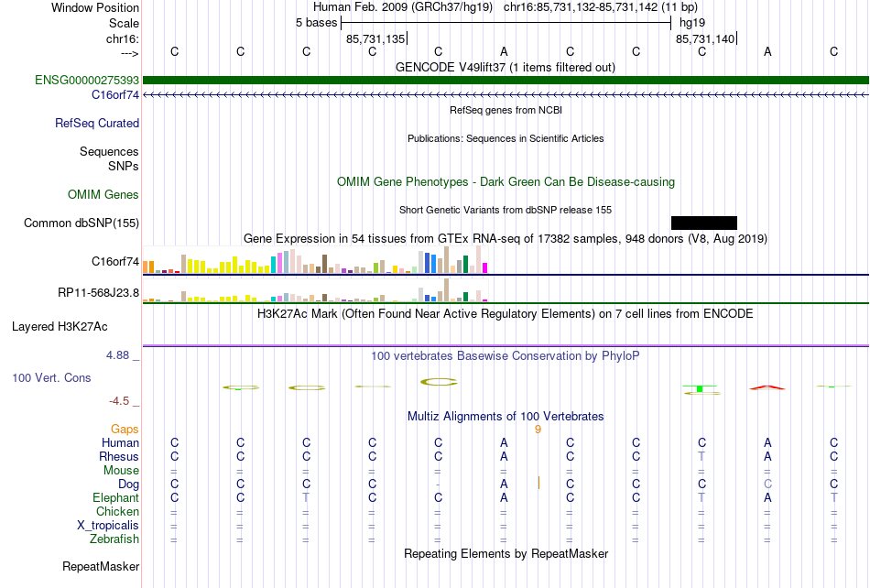
Task: Click the OMIM Gene Phenotypes title
Action: click(506, 182)
